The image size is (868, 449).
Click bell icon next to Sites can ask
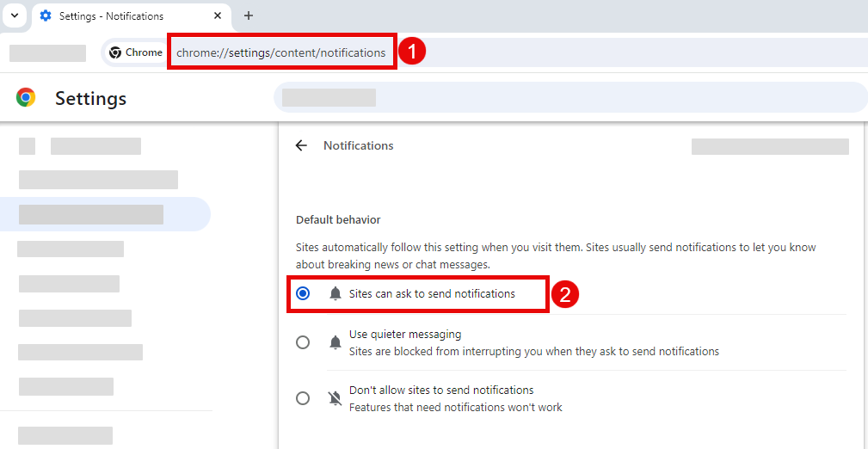click(336, 294)
